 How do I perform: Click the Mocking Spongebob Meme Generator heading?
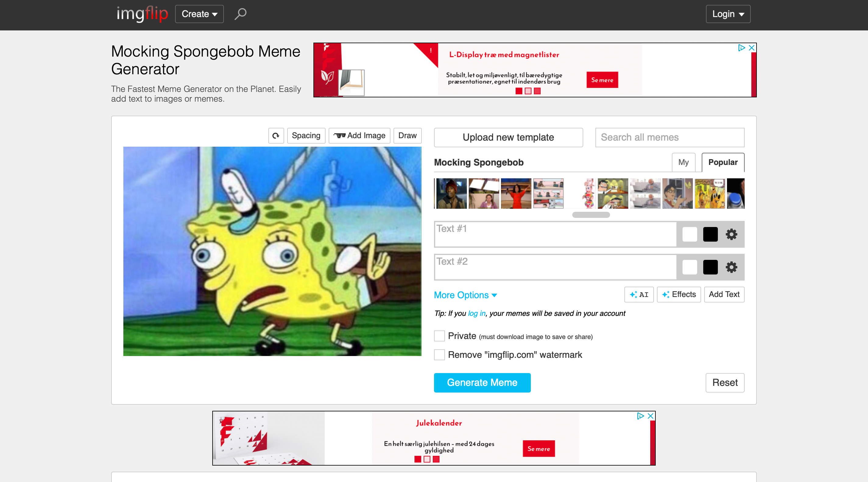pos(206,60)
